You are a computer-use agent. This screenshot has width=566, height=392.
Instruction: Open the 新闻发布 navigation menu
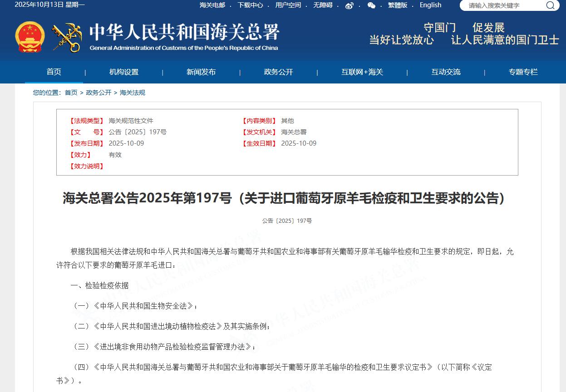tap(201, 72)
